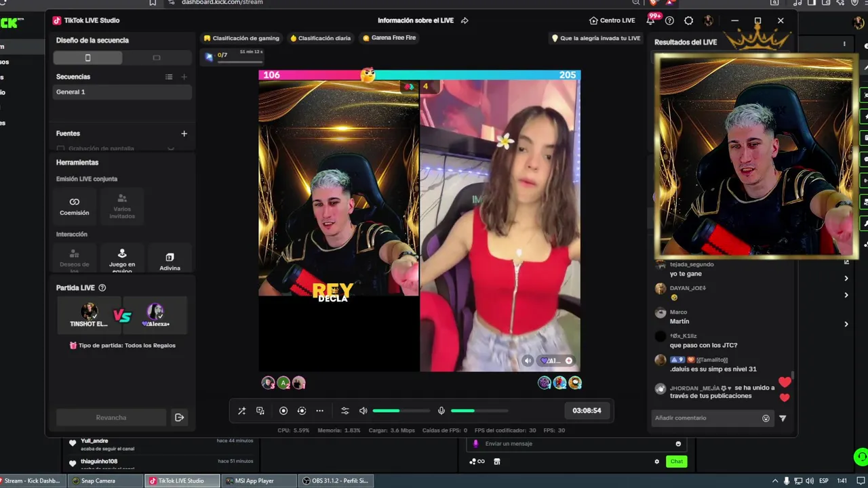This screenshot has height=488, width=868.
Task: Adjust the speaker volume slider
Action: coord(401,411)
